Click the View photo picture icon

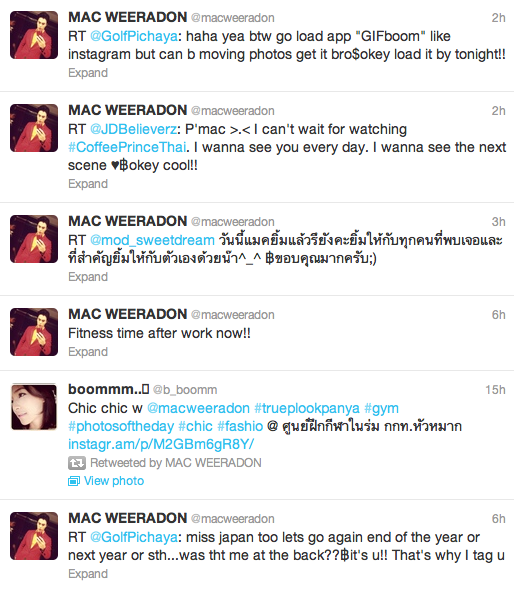(74, 481)
